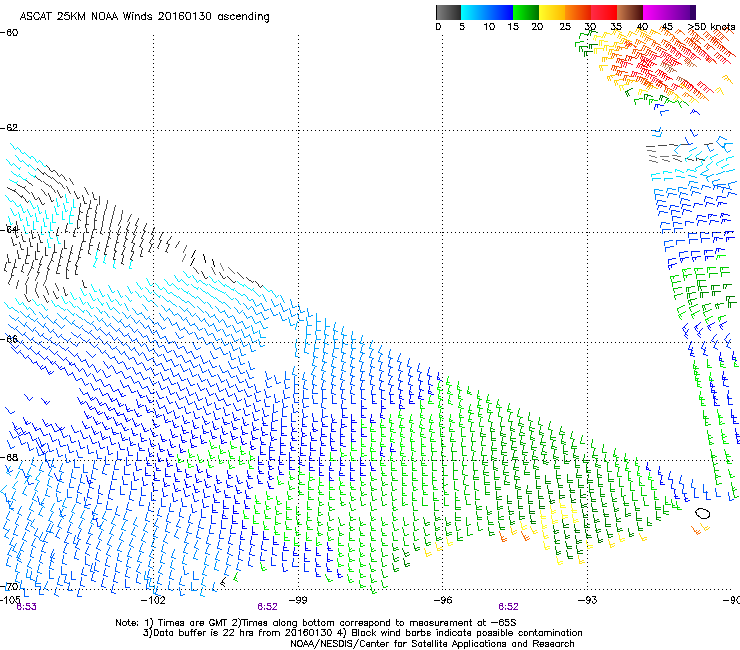Click the '40' value on the speed scale
740x650 pixels.
(642, 26)
